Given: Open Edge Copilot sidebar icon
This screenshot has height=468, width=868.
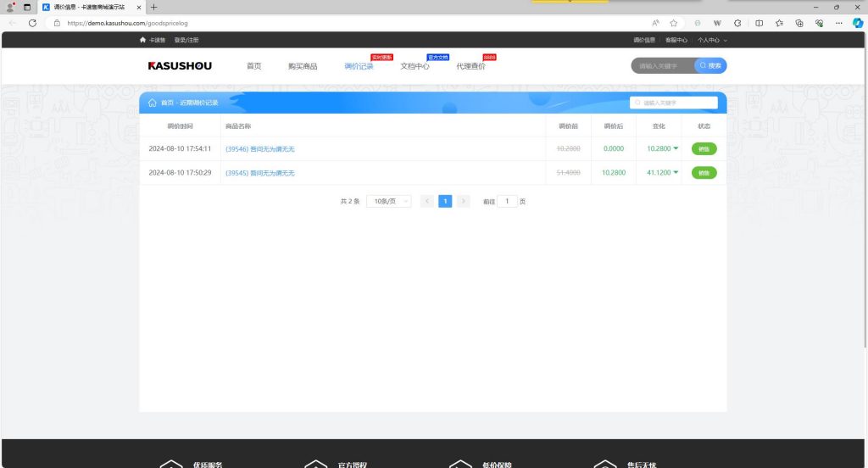Looking at the screenshot, I should coord(856,23).
